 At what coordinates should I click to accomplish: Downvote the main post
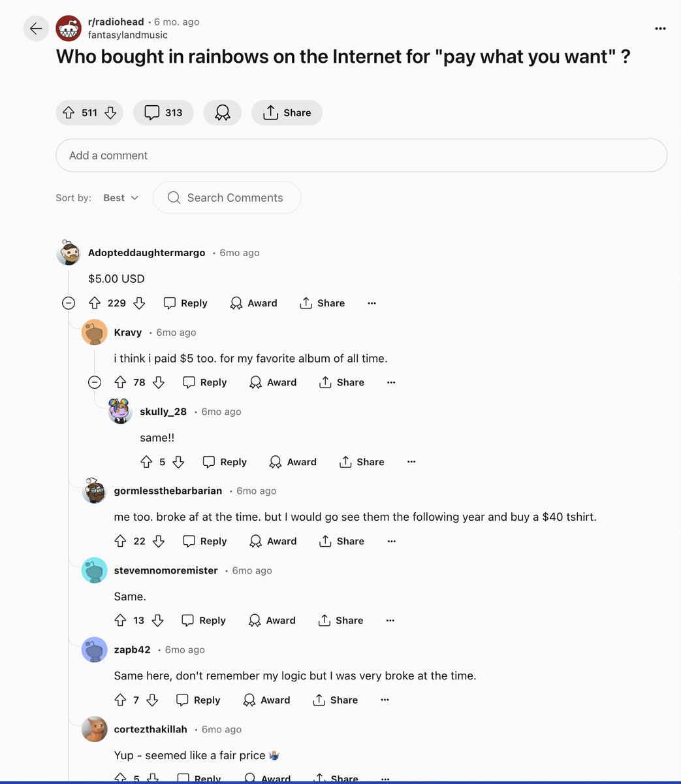point(110,112)
